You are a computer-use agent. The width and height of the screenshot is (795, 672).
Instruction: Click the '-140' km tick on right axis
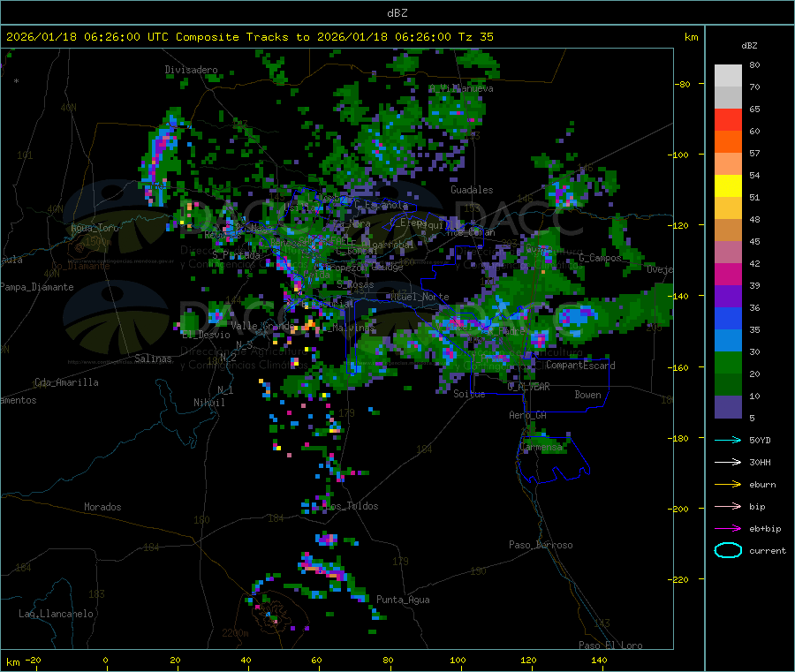(x=680, y=296)
